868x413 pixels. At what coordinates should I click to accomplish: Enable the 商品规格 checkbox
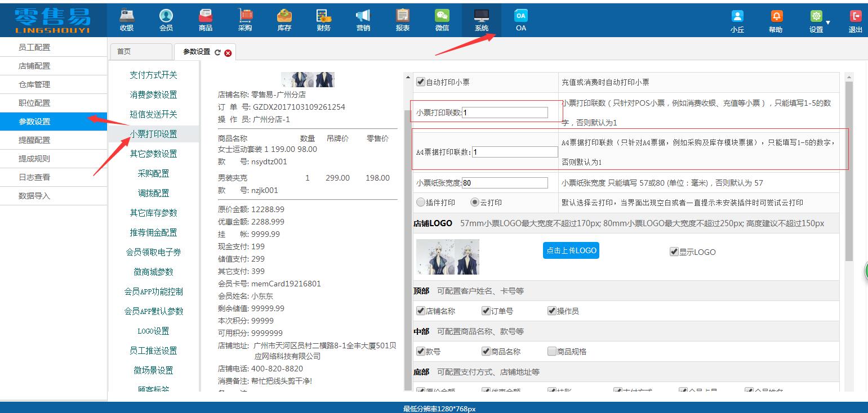(551, 350)
